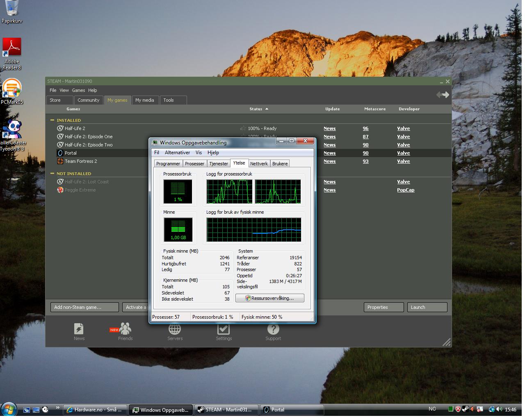The height and width of the screenshot is (420, 525).
Task: Sort games by the Status column
Action: 259,109
